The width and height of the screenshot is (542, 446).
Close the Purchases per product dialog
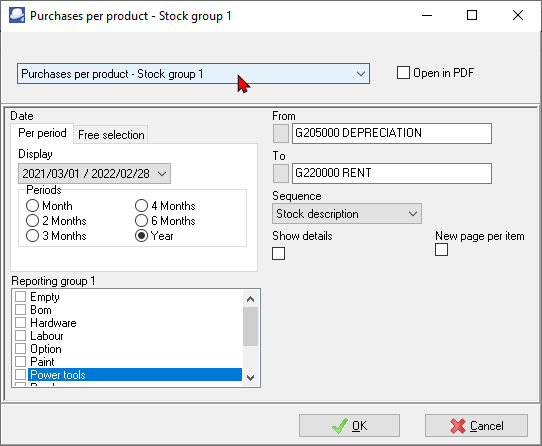point(518,16)
